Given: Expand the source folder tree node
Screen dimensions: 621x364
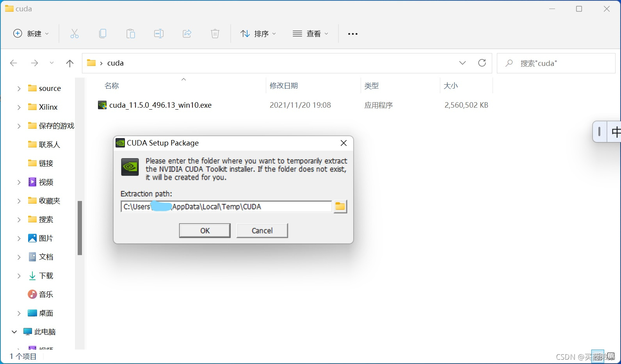Looking at the screenshot, I should pyautogui.click(x=19, y=89).
